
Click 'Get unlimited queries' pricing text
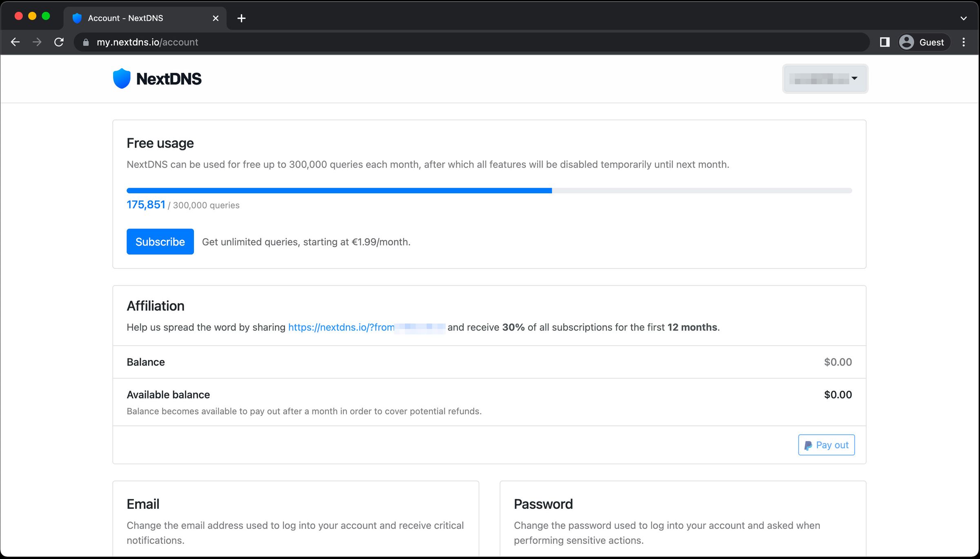[306, 242]
